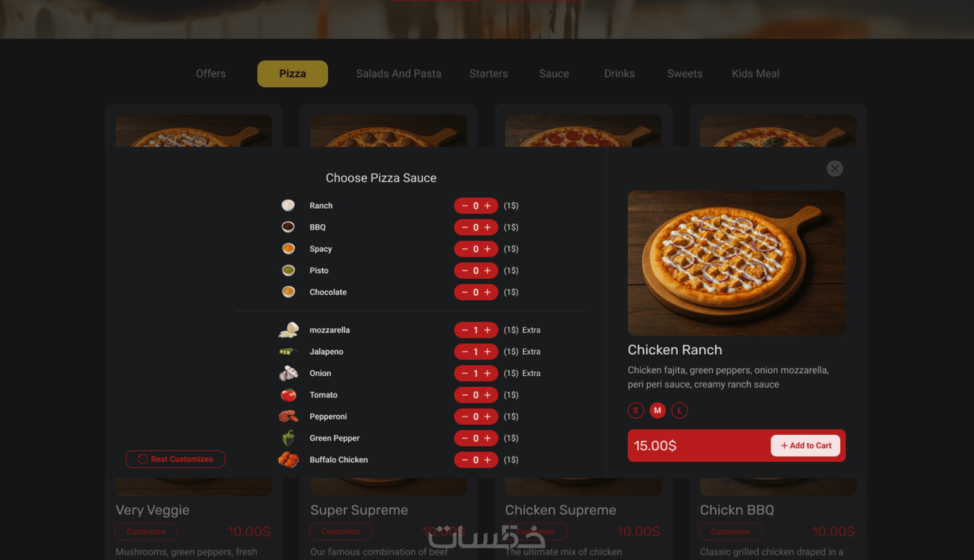Add Buffalo Chicken with plus icon
Viewport: 974px width, 560px height.
pyautogui.click(x=487, y=460)
